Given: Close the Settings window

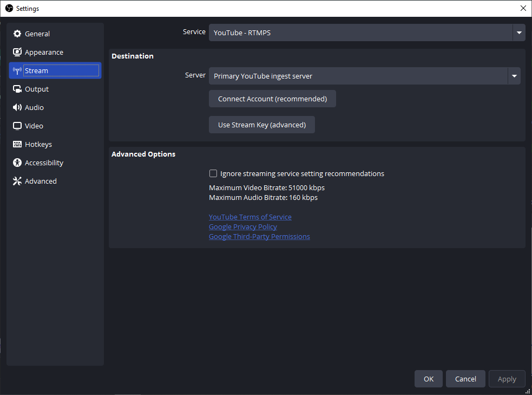Looking at the screenshot, I should pyautogui.click(x=523, y=8).
